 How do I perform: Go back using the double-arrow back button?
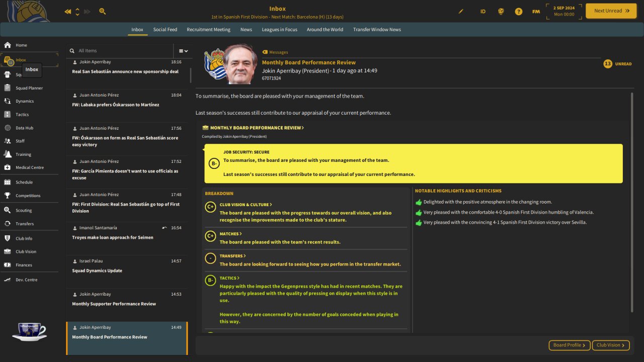[68, 11]
